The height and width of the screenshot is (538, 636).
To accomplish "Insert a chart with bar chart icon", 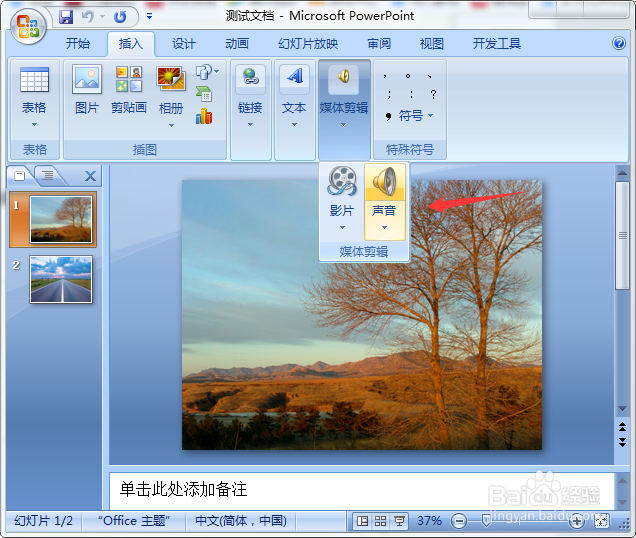I will coord(204,116).
